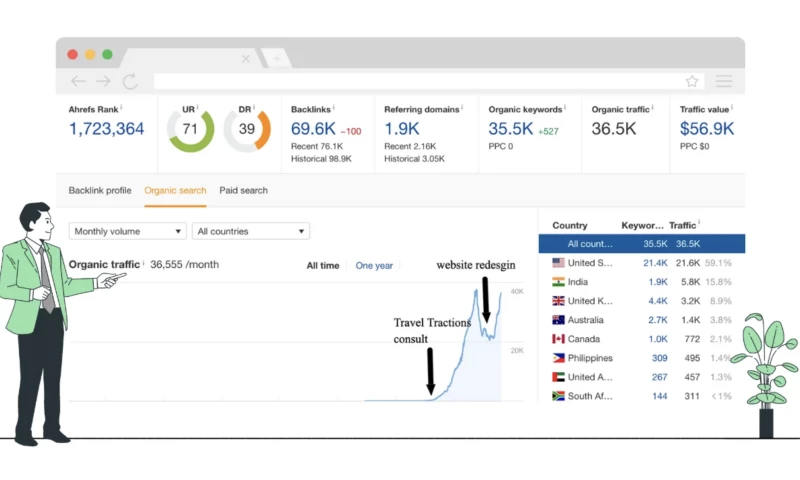The width and height of the screenshot is (800, 480).
Task: Click the info icon beside Backlinks
Action: (333, 108)
